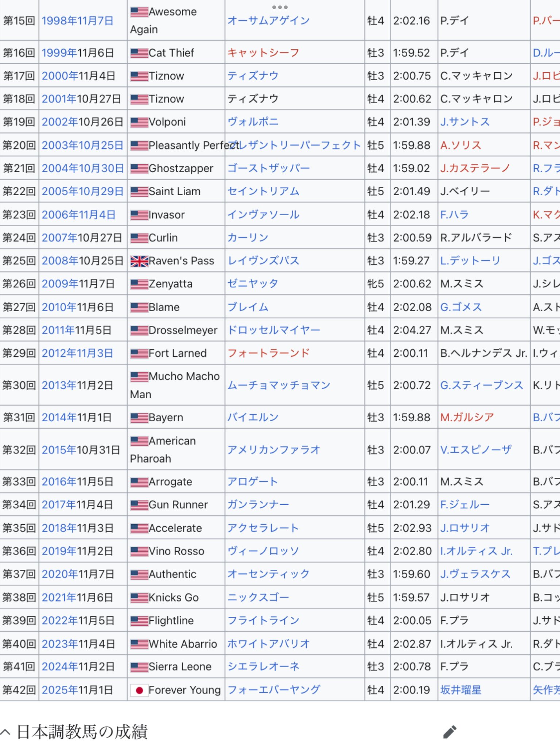Click the US flag beside Vino Rosso
Viewport: 560px width, 747px height.
[139, 551]
